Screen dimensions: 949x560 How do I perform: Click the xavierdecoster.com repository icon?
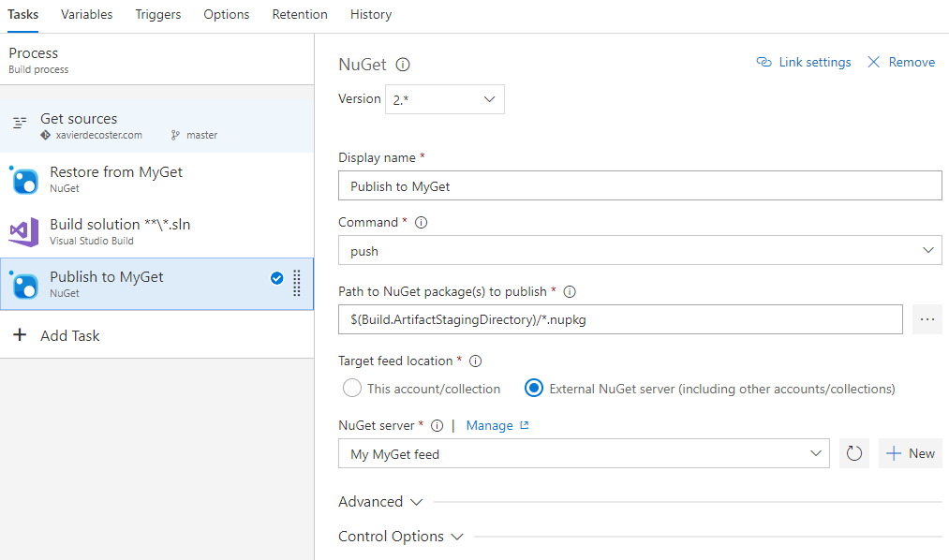(x=45, y=136)
